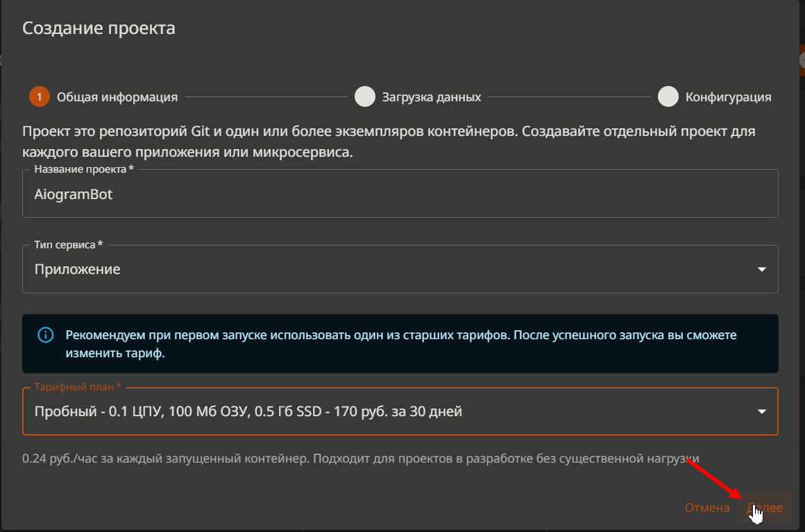This screenshot has width=805, height=532.
Task: Click the orange element at the right screen edge
Action: (x=802, y=60)
